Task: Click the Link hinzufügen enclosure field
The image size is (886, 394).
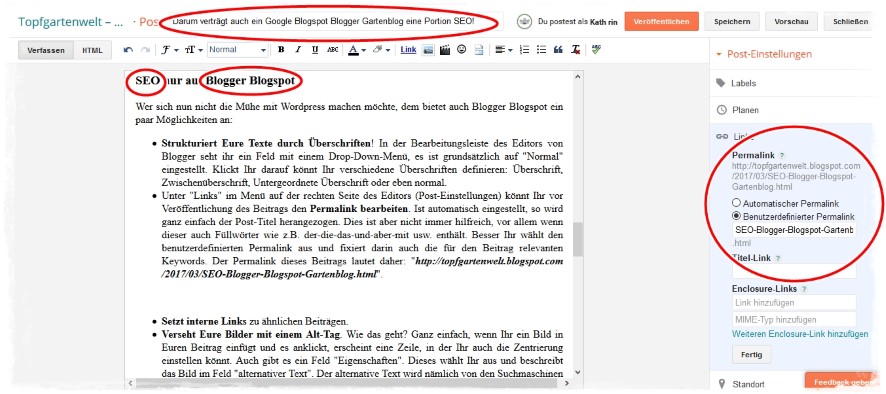Action: coord(794,302)
